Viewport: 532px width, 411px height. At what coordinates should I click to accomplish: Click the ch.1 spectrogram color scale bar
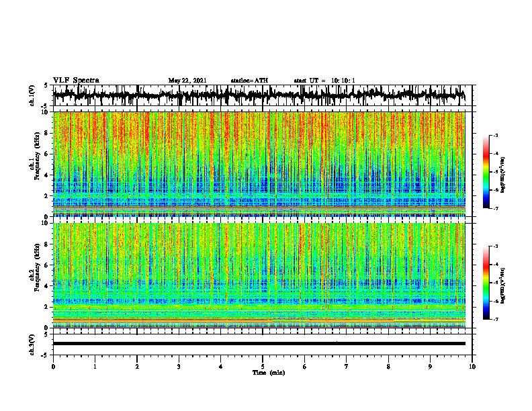[x=486, y=171]
